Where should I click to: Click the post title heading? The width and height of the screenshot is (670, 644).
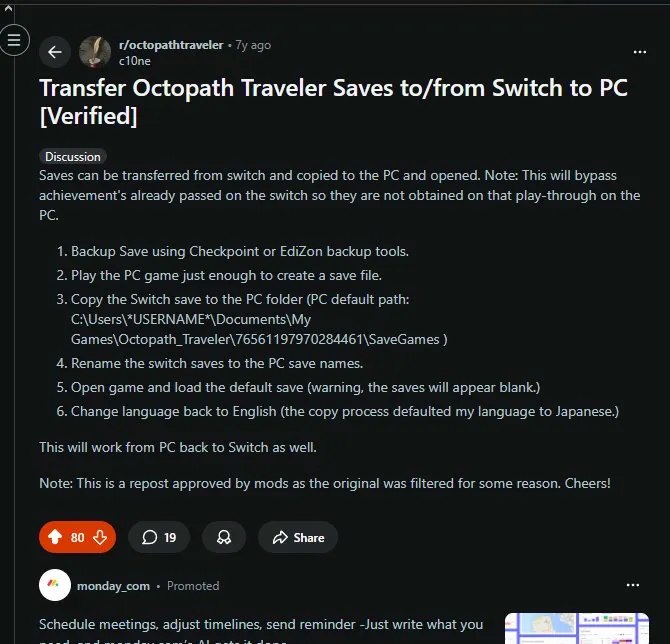click(x=333, y=102)
